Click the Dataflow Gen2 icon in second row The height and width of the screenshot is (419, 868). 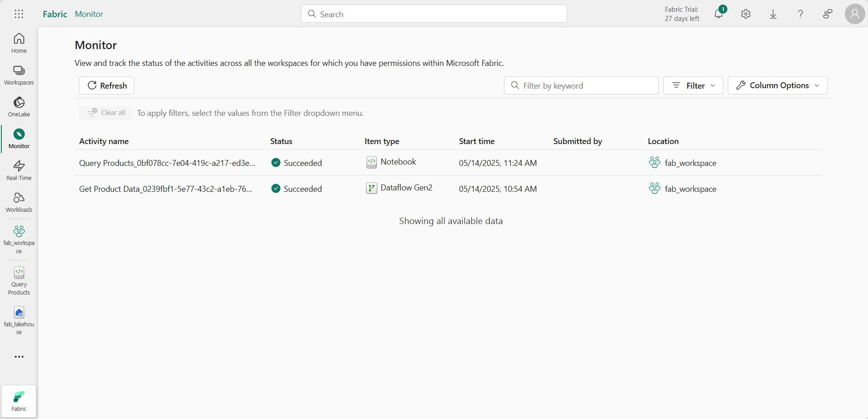click(x=371, y=188)
